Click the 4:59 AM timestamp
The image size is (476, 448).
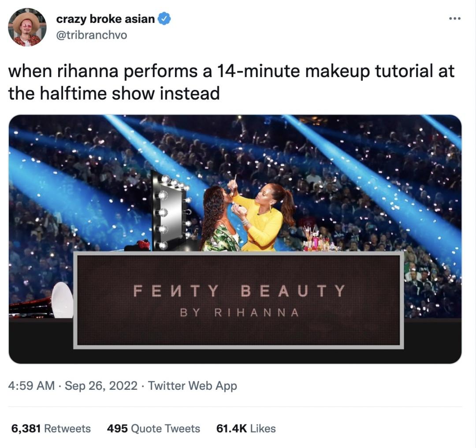[x=31, y=386]
